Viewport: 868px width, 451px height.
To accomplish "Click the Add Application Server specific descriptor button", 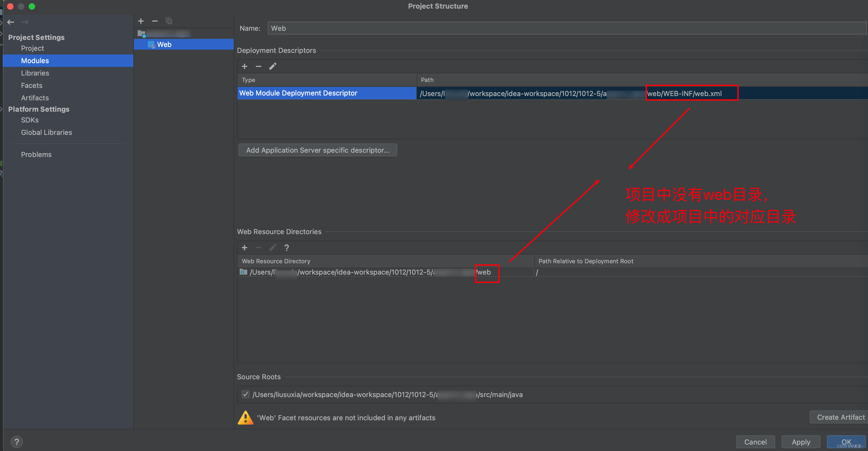I will click(x=317, y=150).
